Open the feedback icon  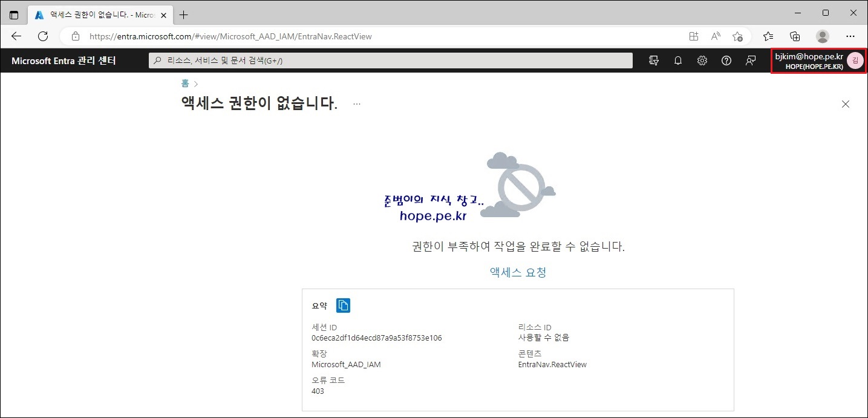click(751, 60)
